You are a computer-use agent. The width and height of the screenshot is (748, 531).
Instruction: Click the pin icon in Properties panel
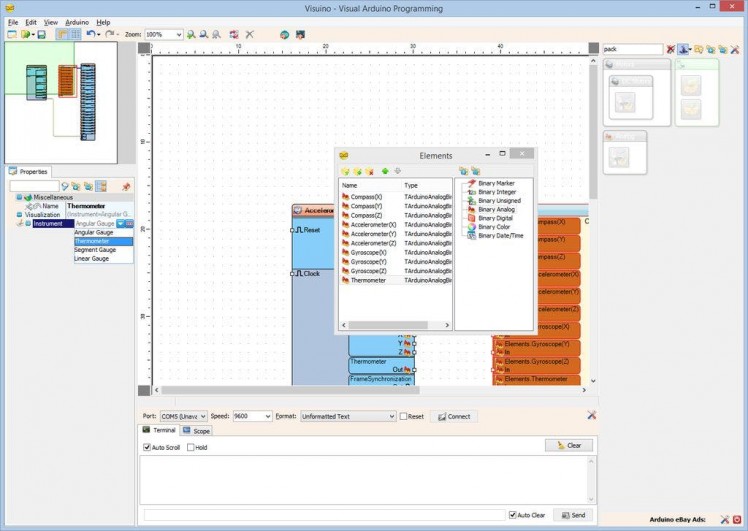[126, 186]
